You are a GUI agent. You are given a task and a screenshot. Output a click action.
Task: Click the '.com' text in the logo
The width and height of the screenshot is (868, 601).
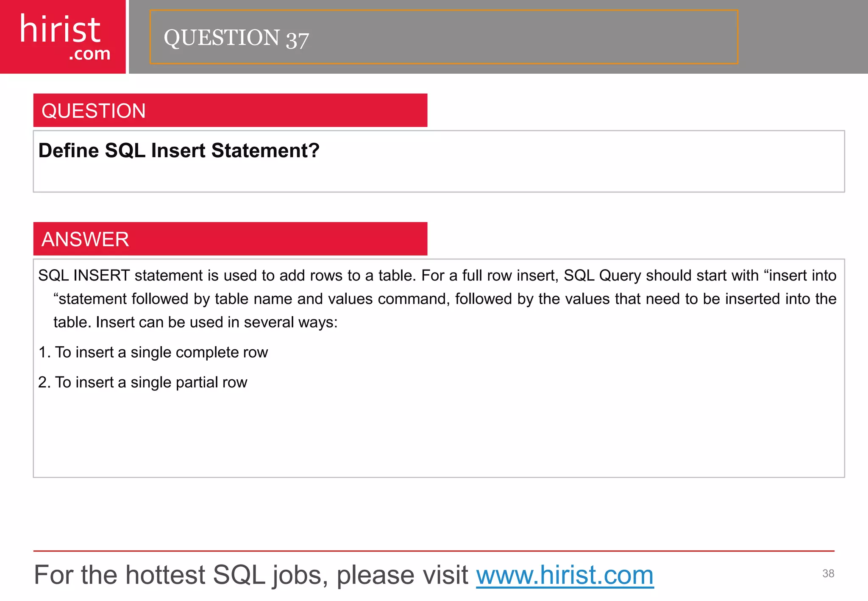point(89,54)
